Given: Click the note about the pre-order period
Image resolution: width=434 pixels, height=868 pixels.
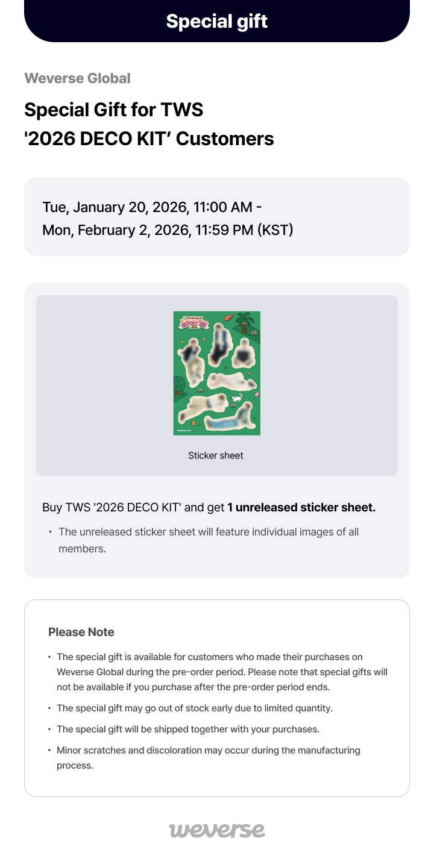Looking at the screenshot, I should point(222,672).
